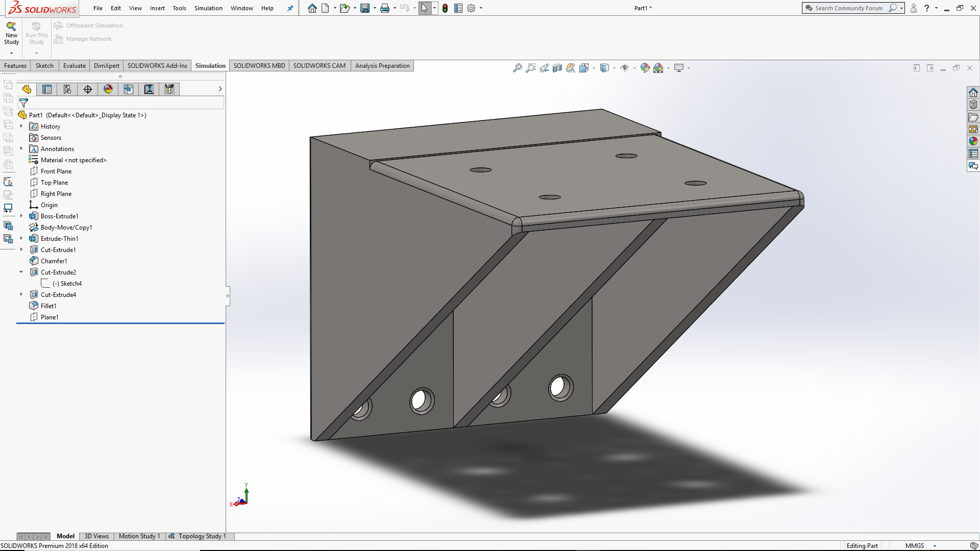Open the DimXpertManager crosshair tab icon

[x=88, y=89]
